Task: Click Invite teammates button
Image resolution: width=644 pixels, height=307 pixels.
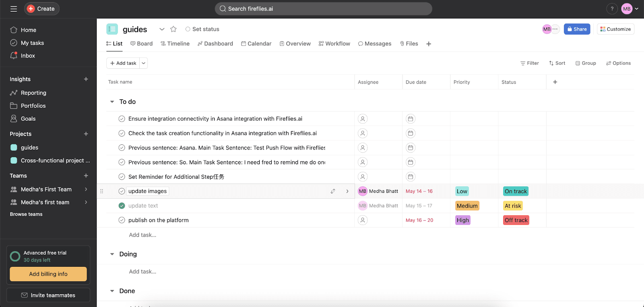Action: (x=48, y=295)
